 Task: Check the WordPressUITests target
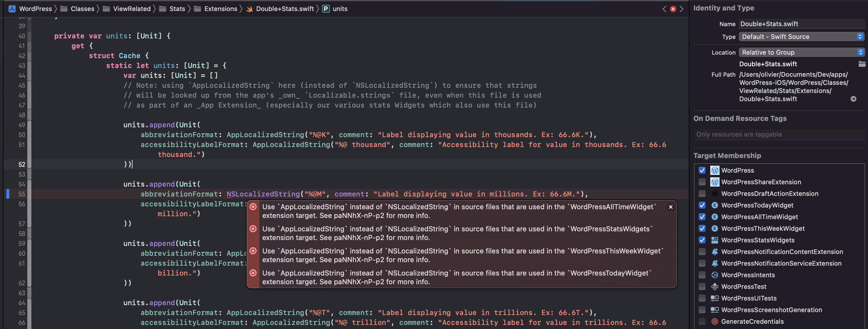tap(702, 298)
